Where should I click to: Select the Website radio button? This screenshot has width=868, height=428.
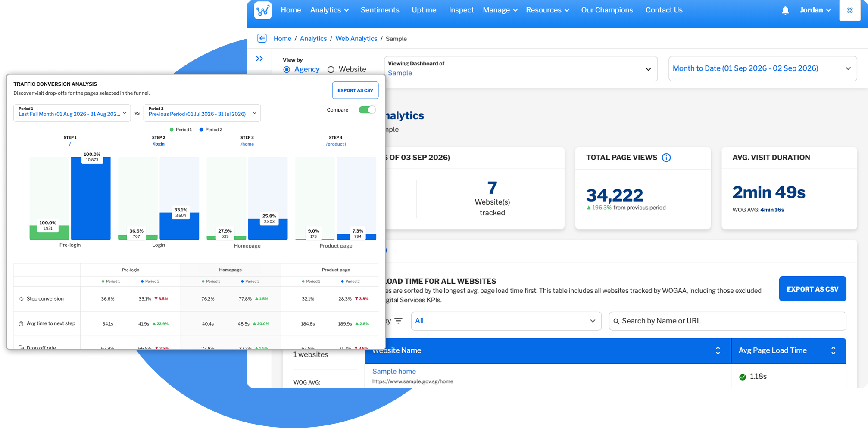pos(331,69)
